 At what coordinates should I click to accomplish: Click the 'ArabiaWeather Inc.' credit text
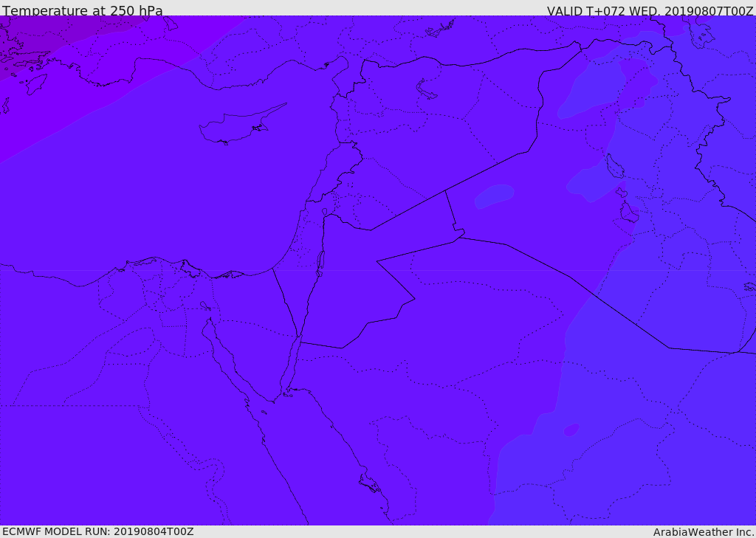tap(704, 532)
